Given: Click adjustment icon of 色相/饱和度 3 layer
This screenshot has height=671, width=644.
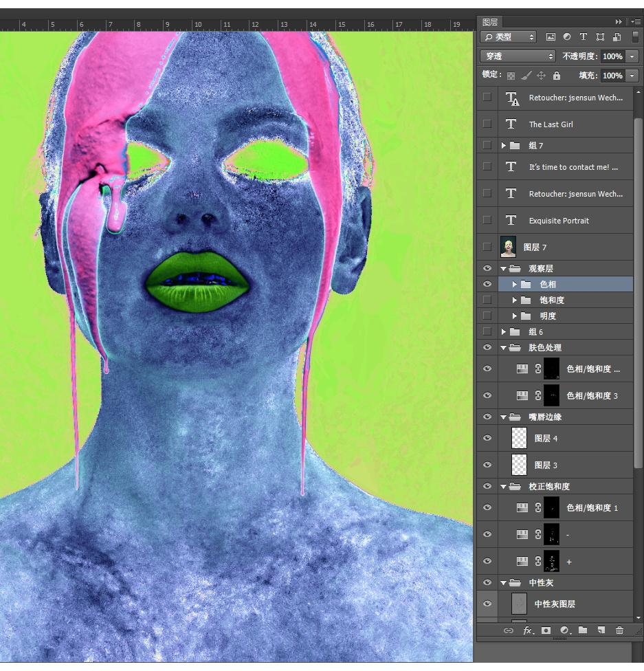Looking at the screenshot, I should pos(522,395).
